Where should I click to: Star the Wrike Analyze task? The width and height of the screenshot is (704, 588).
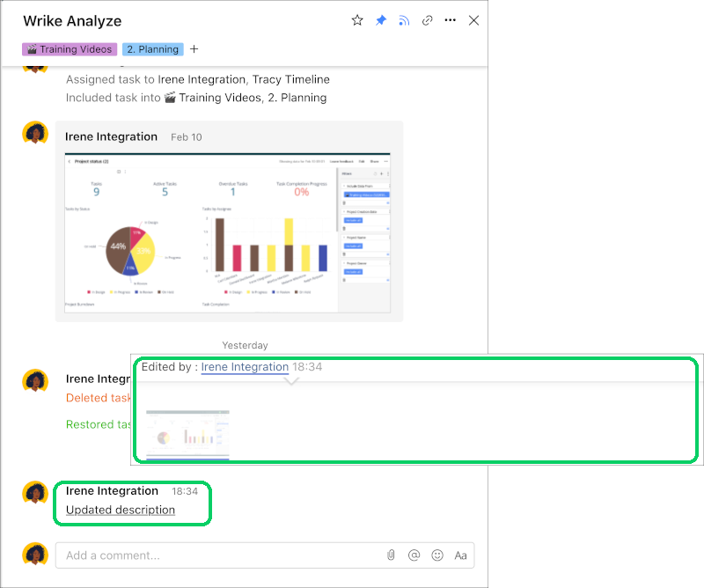[357, 20]
